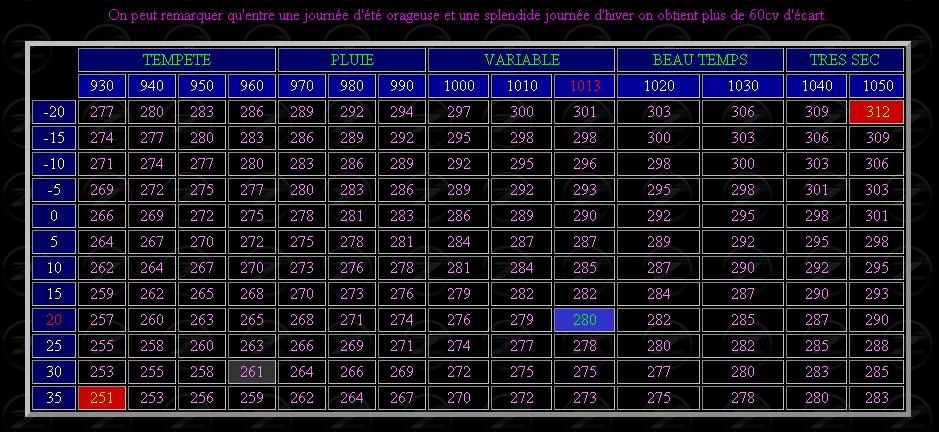Screen dimensions: 939x432
Task: Click the red highlighted 312 cell
Action: 877,112
